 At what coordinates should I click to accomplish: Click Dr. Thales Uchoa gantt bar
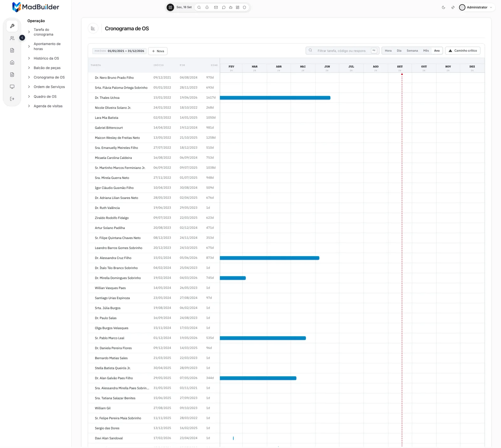[275, 98]
